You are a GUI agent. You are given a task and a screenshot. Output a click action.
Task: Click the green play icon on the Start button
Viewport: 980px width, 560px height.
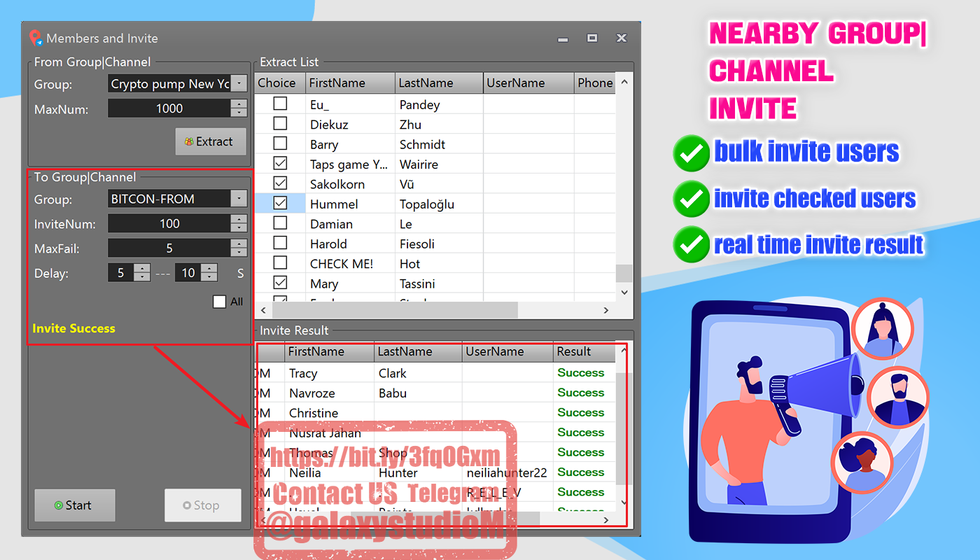click(59, 505)
